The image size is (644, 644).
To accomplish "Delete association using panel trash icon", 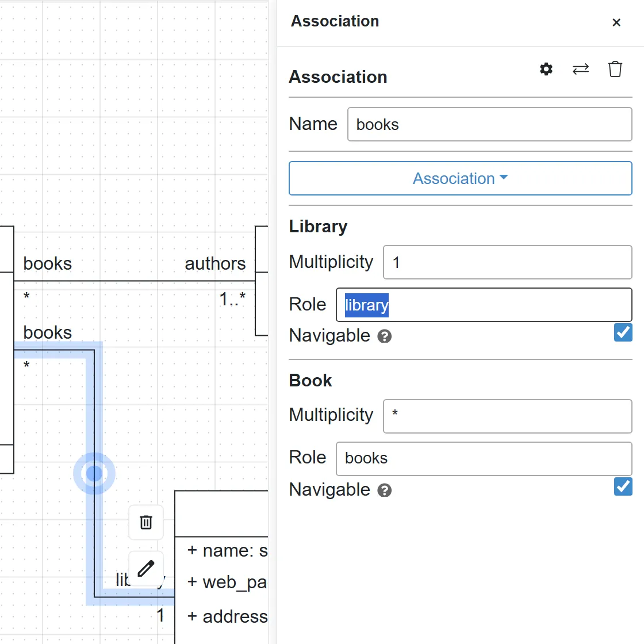I will 615,69.
